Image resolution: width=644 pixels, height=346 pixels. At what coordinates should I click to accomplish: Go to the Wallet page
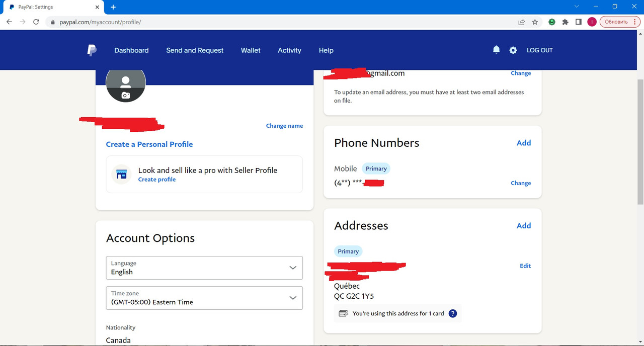[251, 50]
